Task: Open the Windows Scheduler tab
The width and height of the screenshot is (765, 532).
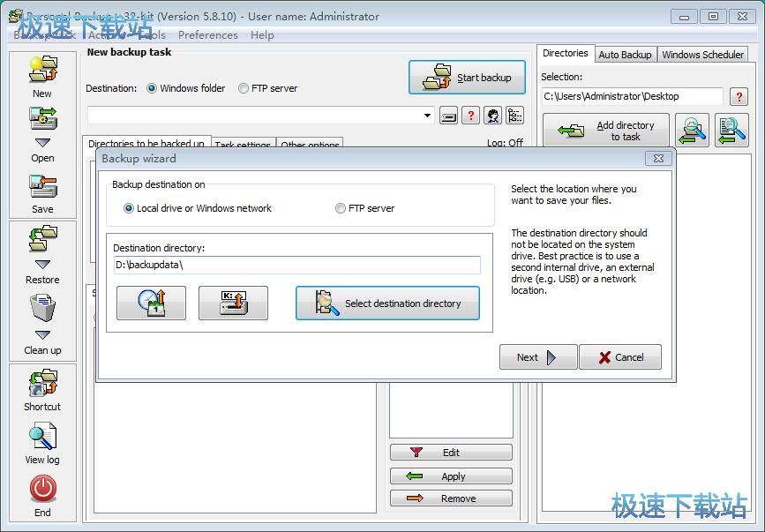Action: pos(702,55)
